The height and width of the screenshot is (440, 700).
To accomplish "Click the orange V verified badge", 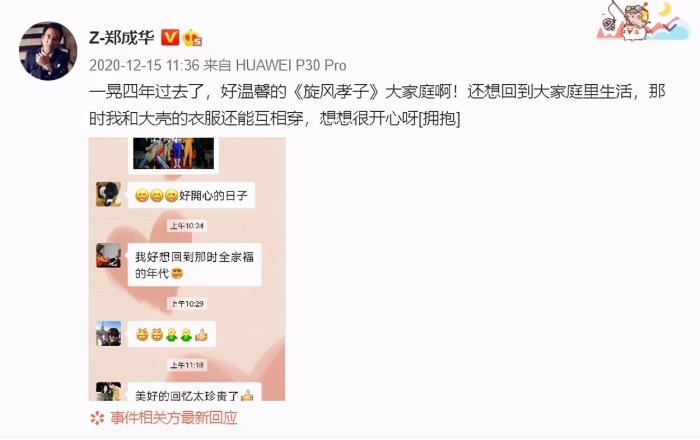I will [170, 37].
